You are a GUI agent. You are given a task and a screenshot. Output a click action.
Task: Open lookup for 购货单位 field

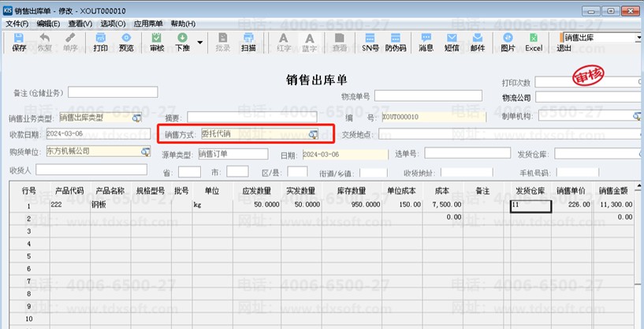click(x=146, y=151)
